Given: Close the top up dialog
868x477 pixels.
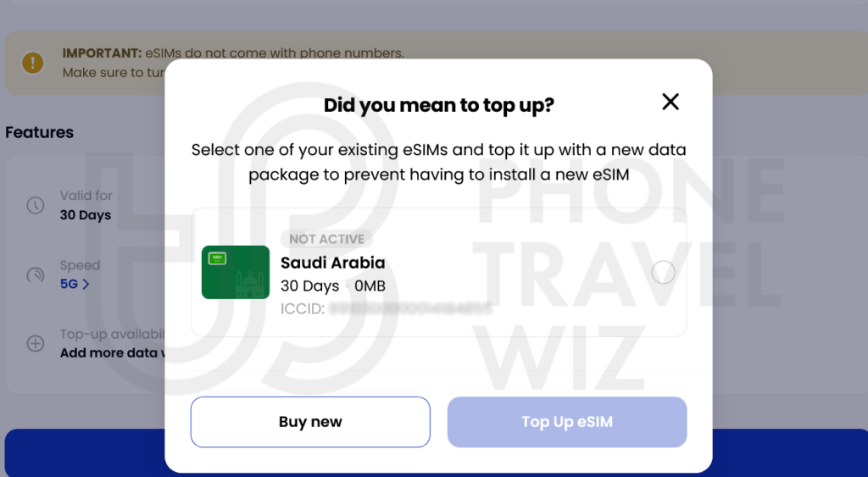Looking at the screenshot, I should pos(670,103).
